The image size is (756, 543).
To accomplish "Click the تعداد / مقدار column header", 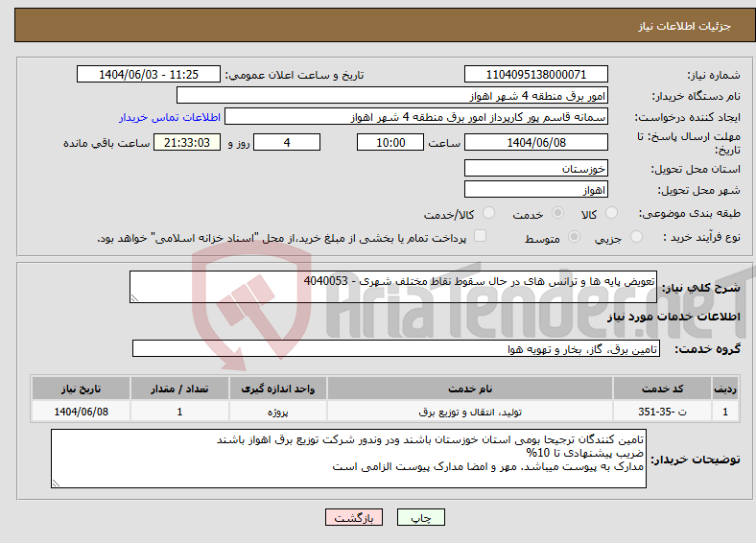I will click(x=179, y=389).
